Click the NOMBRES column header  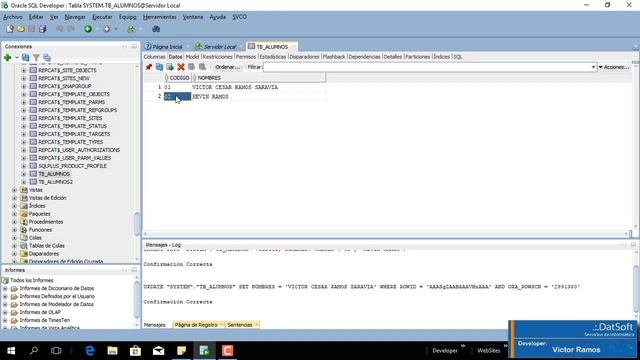click(258, 78)
